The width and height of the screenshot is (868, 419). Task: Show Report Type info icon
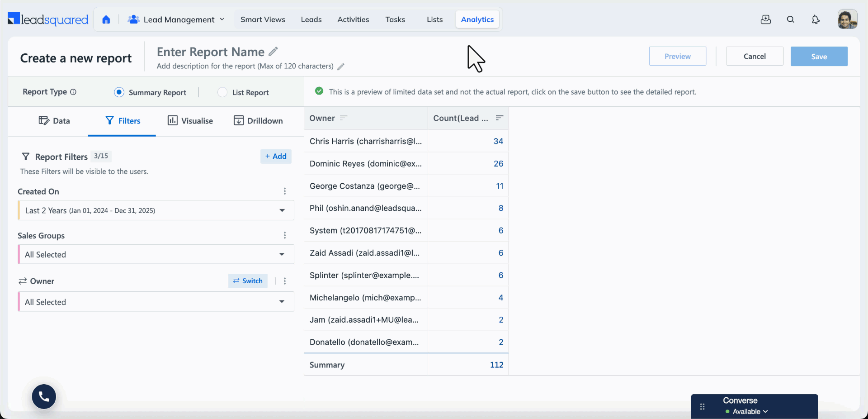tap(73, 92)
